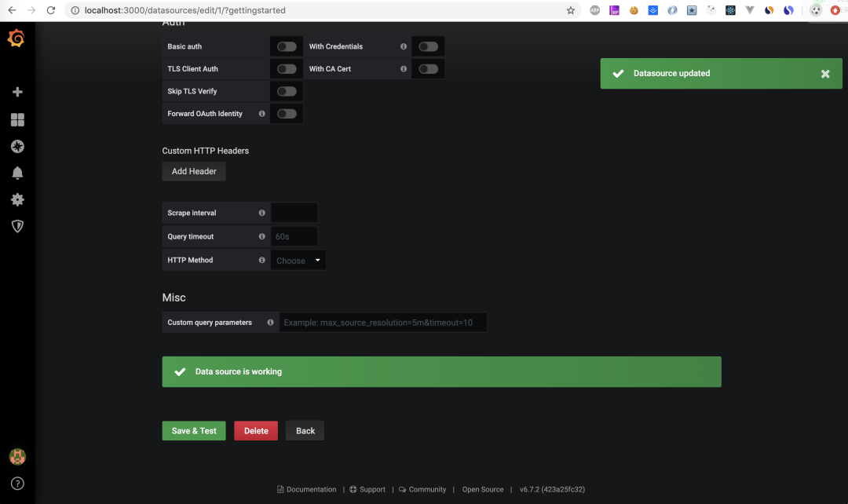Click the Misc section heading
Viewport: 848px width, 504px height.
click(174, 298)
